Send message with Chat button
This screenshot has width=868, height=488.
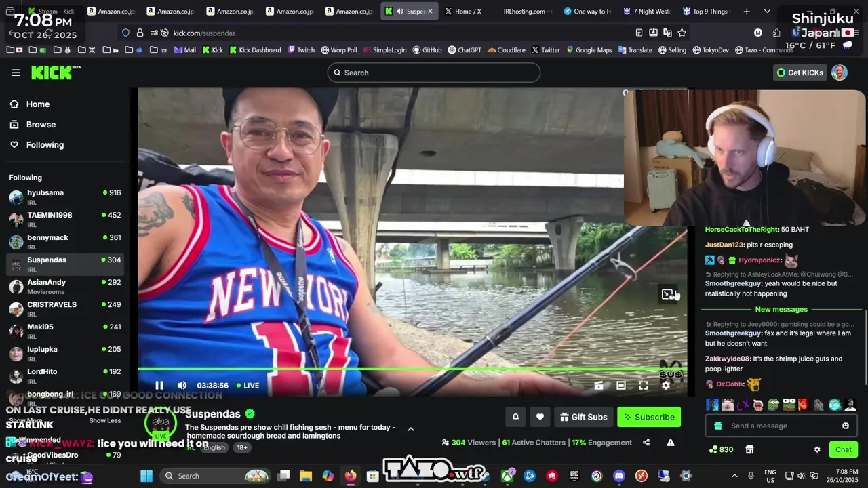(x=844, y=449)
